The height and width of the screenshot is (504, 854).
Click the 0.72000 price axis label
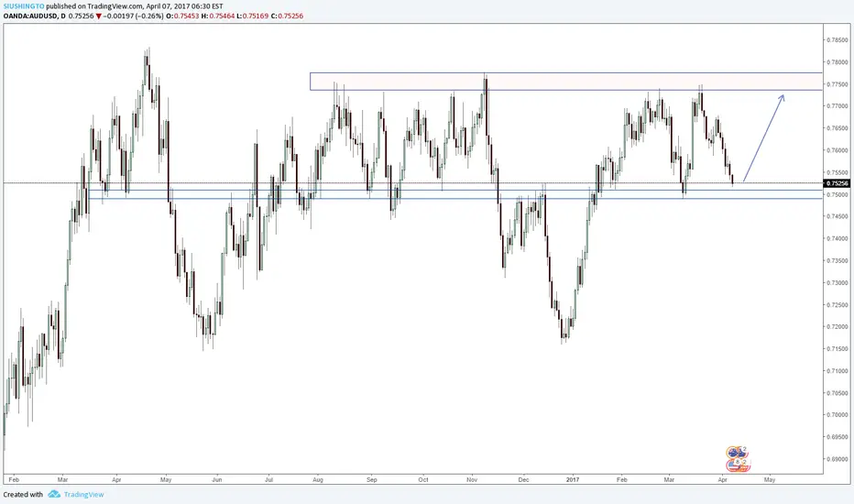pos(838,327)
